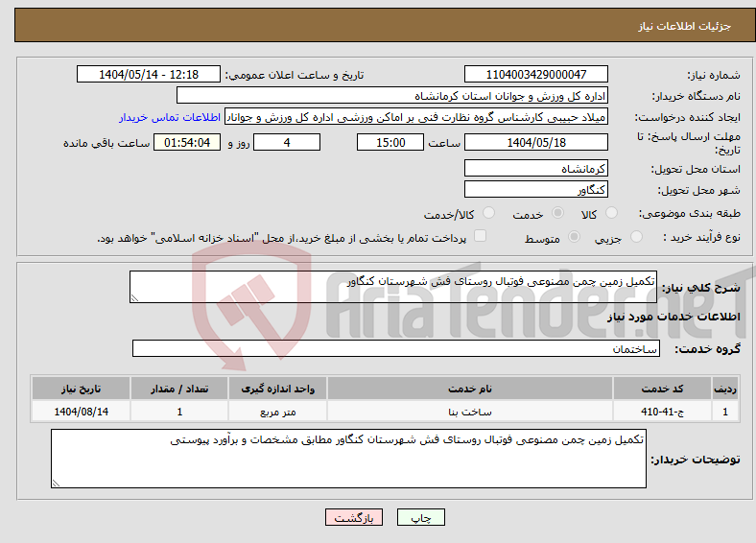This screenshot has width=756, height=543.
Task: Click the resize handle of description box
Action: point(135,298)
